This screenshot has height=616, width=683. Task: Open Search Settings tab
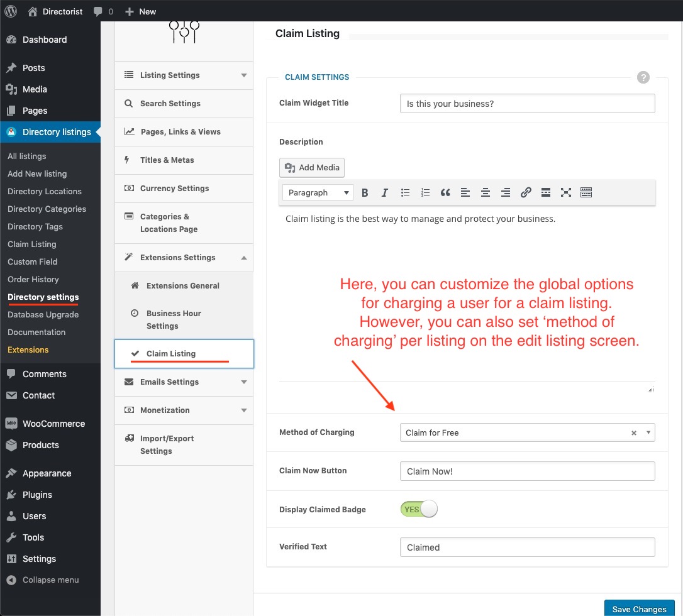[x=184, y=104]
